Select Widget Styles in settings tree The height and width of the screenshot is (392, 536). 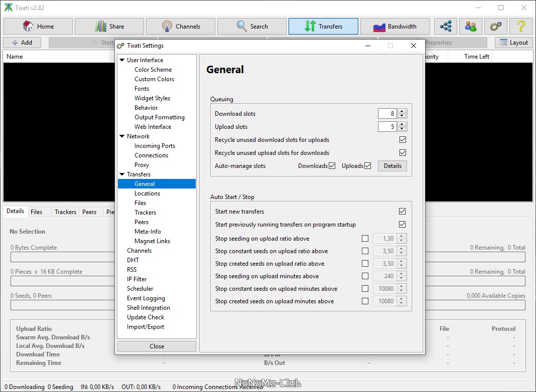(152, 98)
